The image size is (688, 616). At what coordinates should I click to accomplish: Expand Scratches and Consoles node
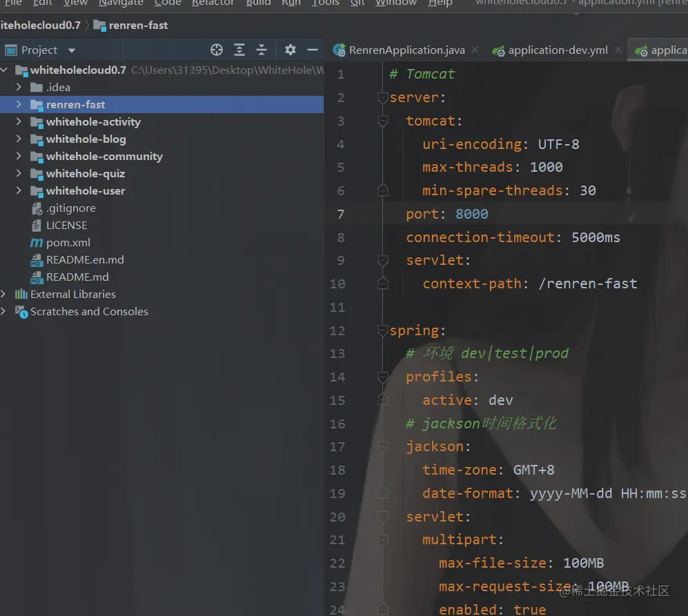tap(3, 311)
